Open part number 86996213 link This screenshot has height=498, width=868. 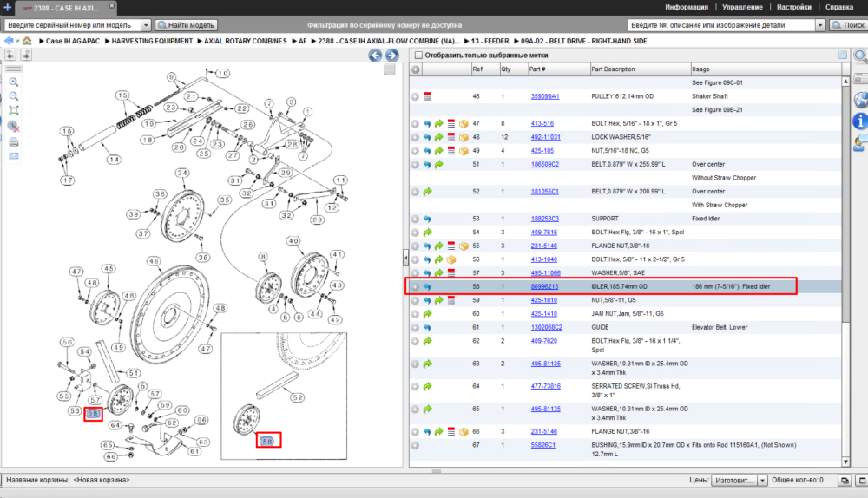click(545, 286)
